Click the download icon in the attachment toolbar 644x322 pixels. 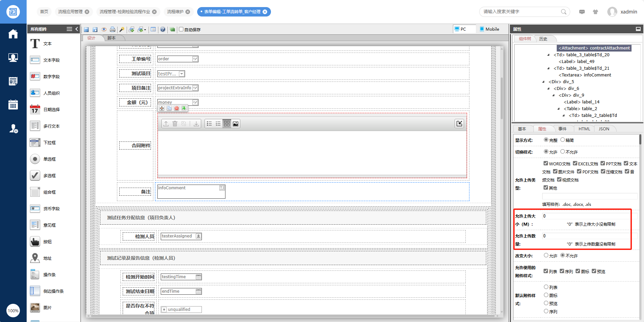pyautogui.click(x=196, y=124)
